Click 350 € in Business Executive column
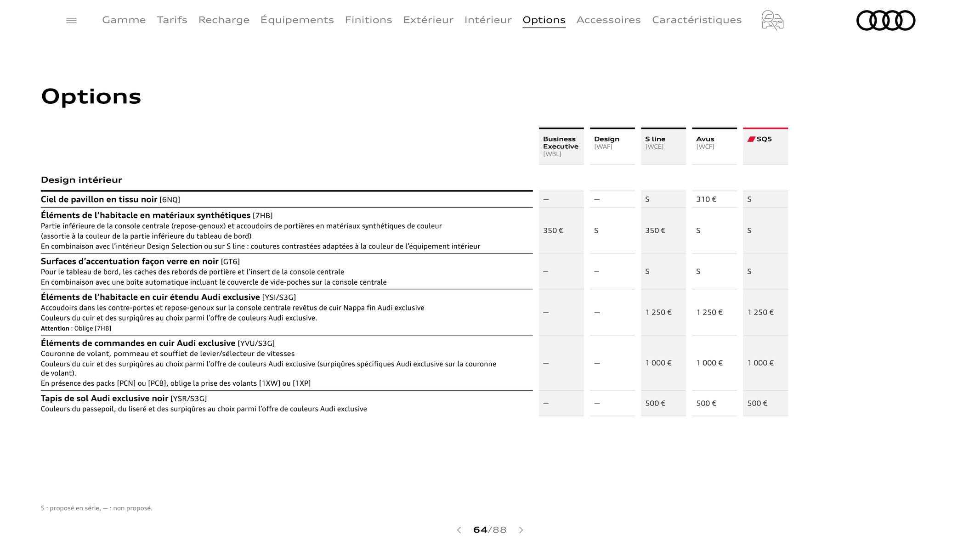The image size is (980, 551). [x=561, y=231]
